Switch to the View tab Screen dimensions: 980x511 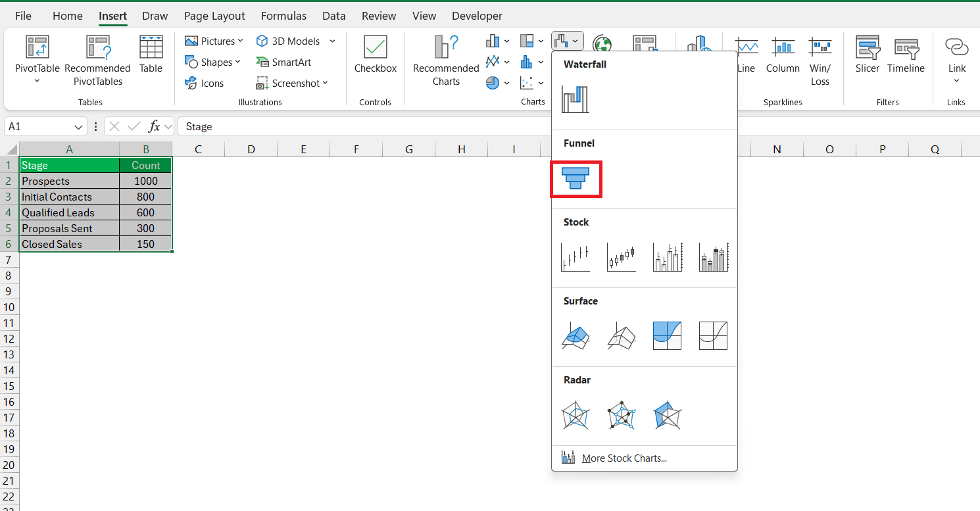coord(424,16)
